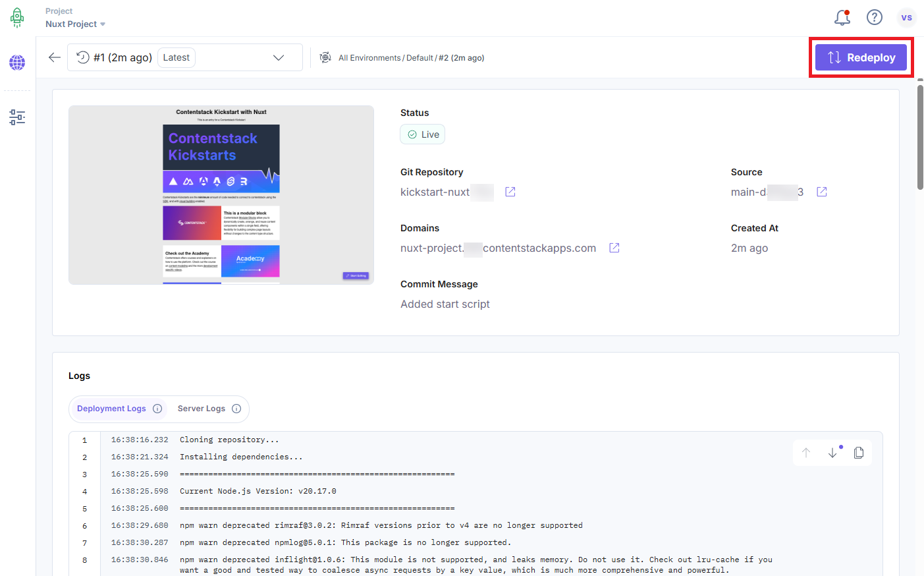924x576 pixels.
Task: Expand the Nuxt Project dropdown
Action: (76, 24)
